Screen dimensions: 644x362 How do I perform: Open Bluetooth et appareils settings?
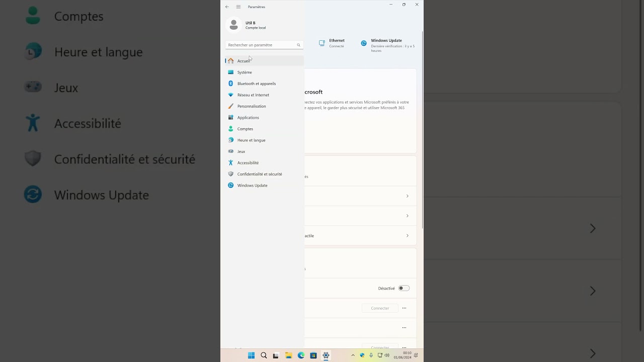[264, 83]
